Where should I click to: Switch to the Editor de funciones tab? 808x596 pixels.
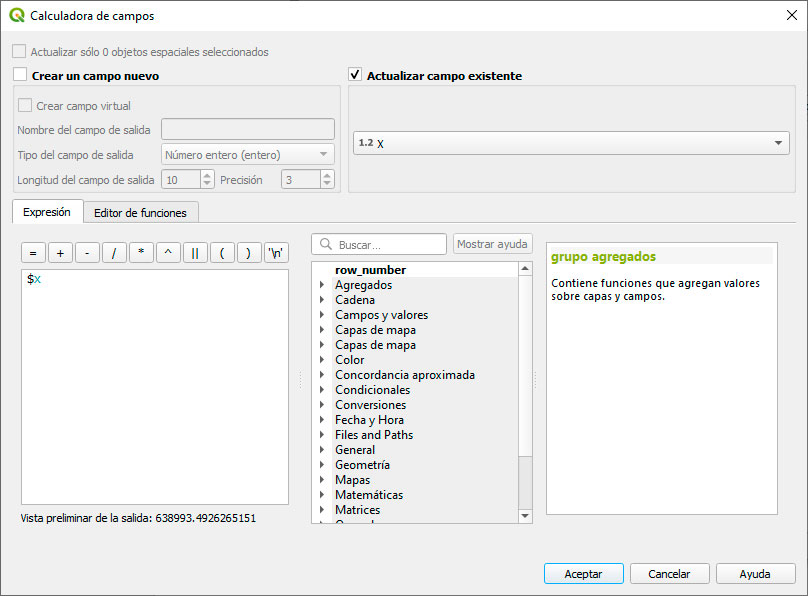(x=140, y=212)
